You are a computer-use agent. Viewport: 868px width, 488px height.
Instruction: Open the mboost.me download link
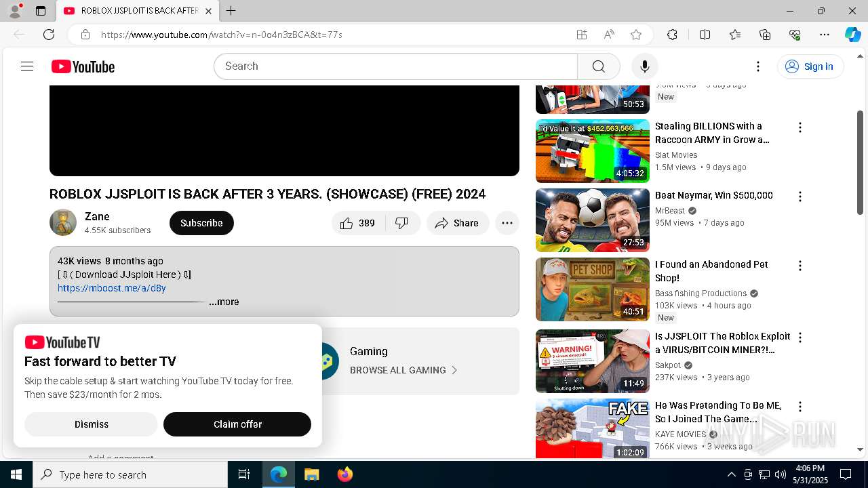(112, 288)
